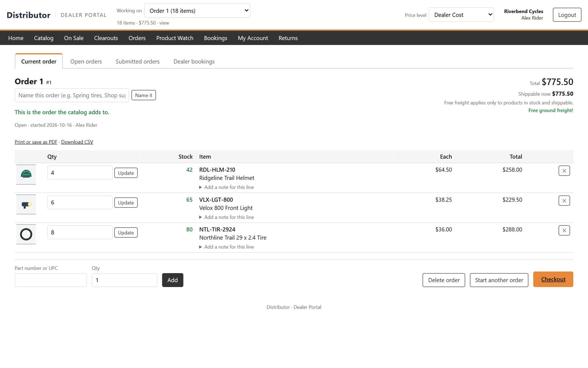Viewport: 588px width, 368px height.
Task: Open Product Watch page
Action: click(175, 38)
